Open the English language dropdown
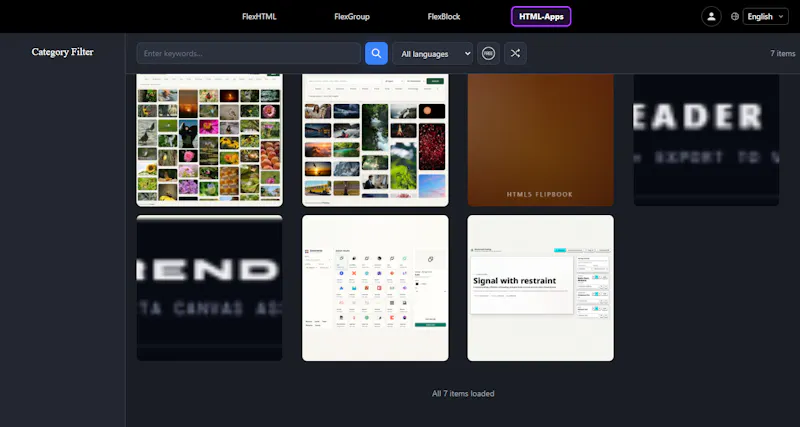This screenshot has height=427, width=800. (765, 16)
